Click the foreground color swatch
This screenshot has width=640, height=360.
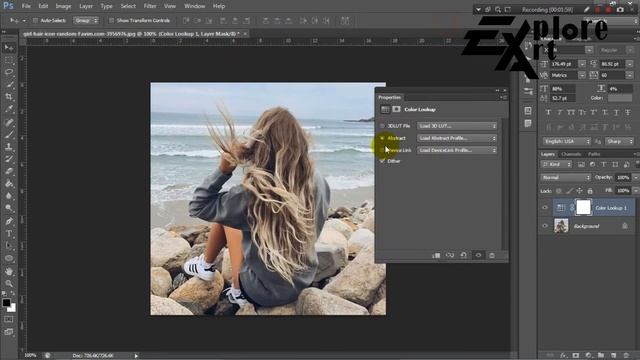pyautogui.click(x=6, y=303)
